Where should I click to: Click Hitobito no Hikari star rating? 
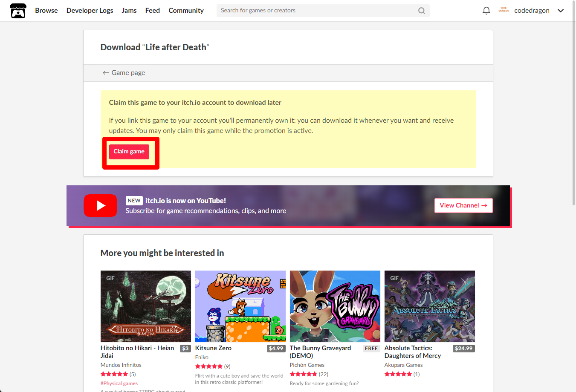114,374
